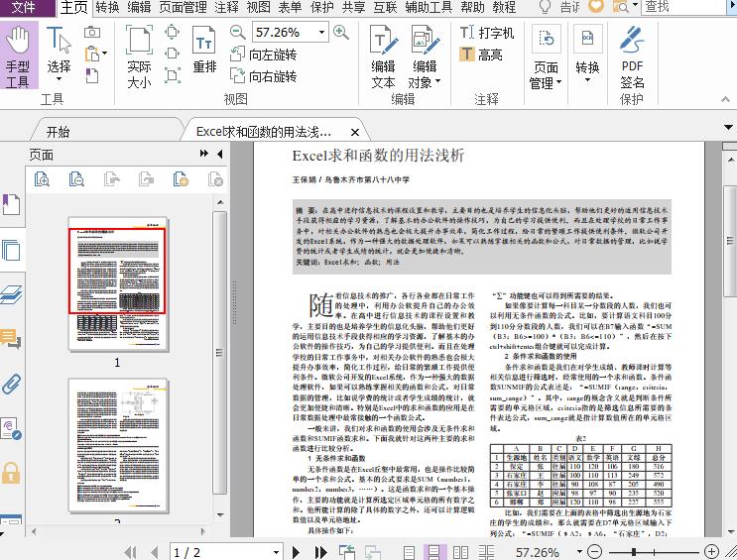Open the Layers sidebar panel
The width and height of the screenshot is (737, 560).
(11, 295)
